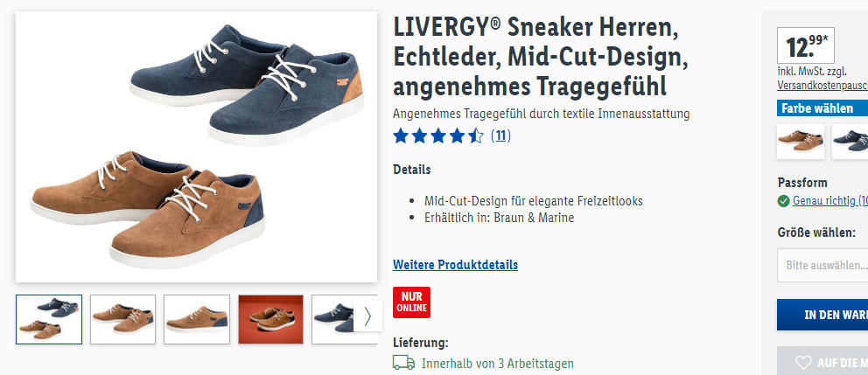Select third thumbnail of single brown sneaker
Image resolution: width=868 pixels, height=375 pixels.
tap(197, 320)
